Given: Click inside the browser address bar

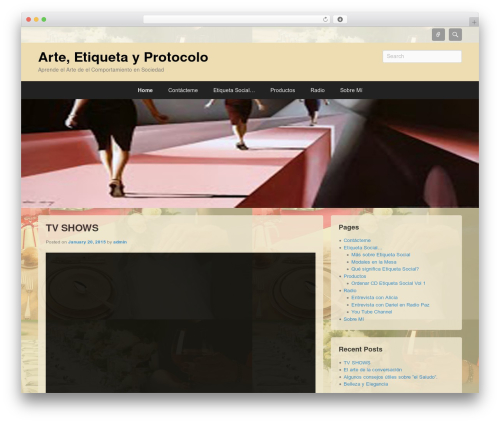Looking at the screenshot, I should 237,19.
